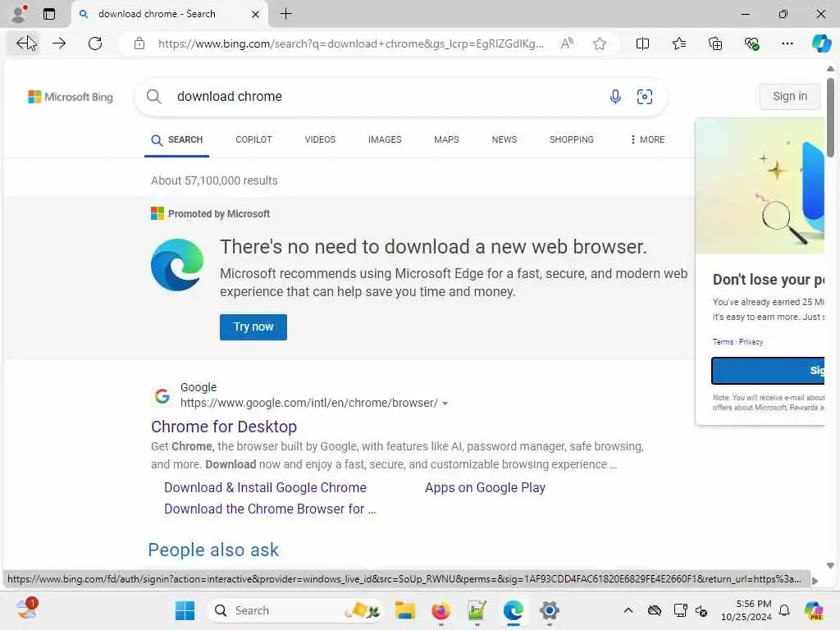Refresh the page with reload icon

tap(95, 43)
